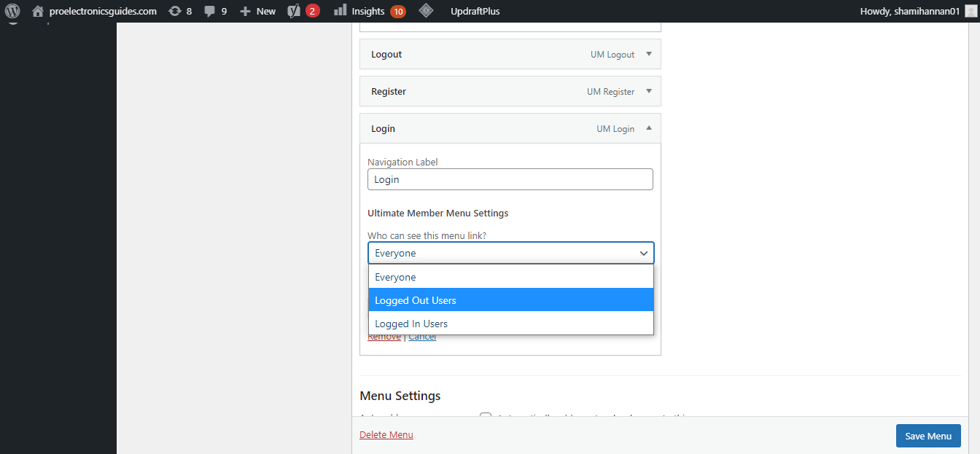Image resolution: width=980 pixels, height=454 pixels.
Task: Click the diamond icon before UpdraftPlus
Action: (x=427, y=11)
